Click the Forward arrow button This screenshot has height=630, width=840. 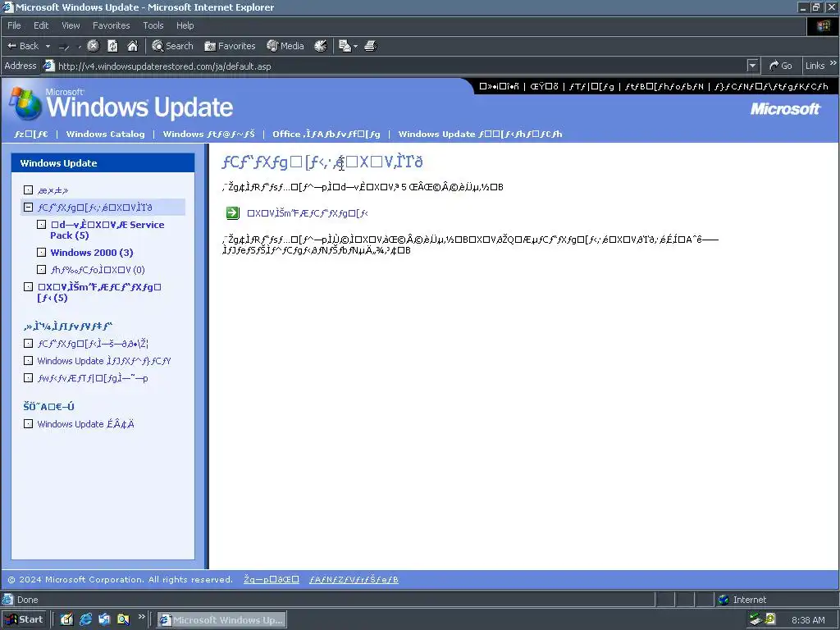coord(64,47)
